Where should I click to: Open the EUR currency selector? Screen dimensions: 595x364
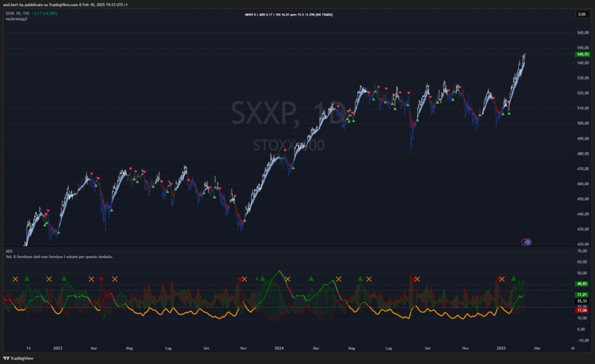582,14
